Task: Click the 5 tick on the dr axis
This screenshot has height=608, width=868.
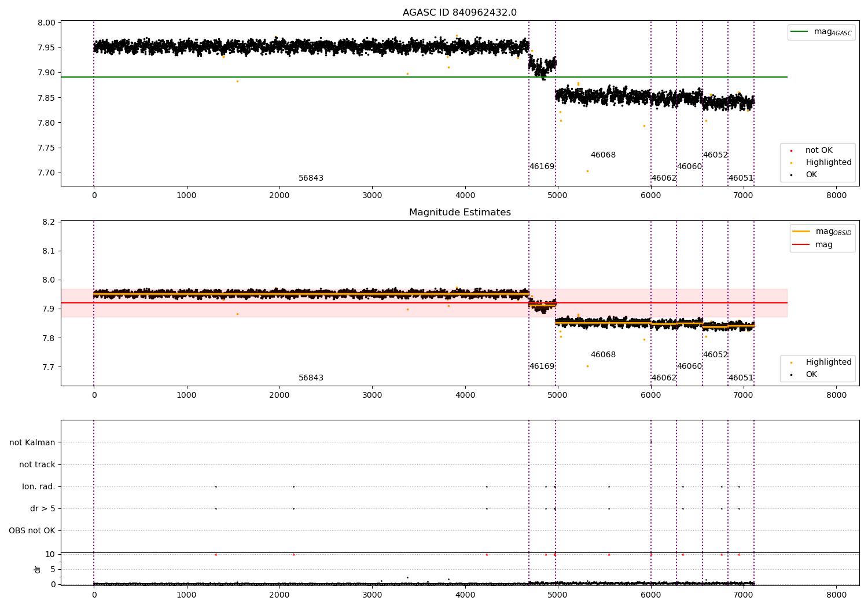Action: (x=53, y=570)
